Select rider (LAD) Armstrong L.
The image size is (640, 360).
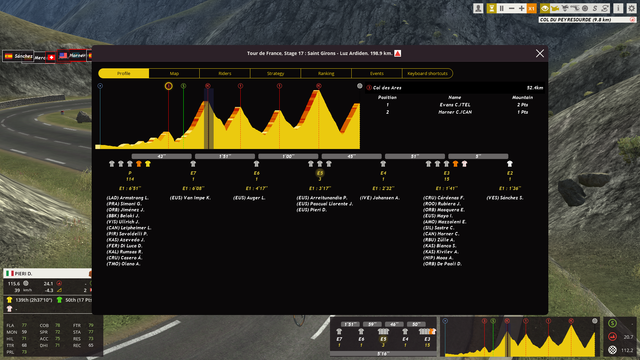(128, 198)
